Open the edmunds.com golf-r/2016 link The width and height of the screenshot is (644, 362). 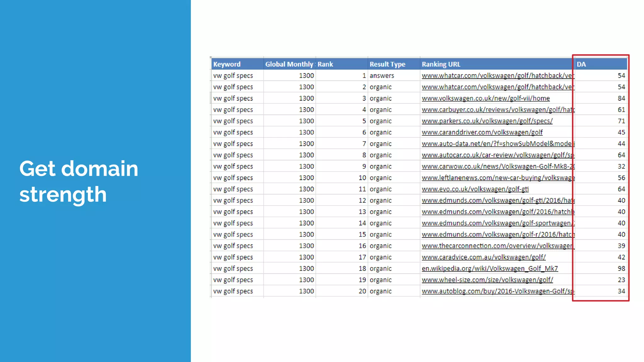[x=498, y=234]
